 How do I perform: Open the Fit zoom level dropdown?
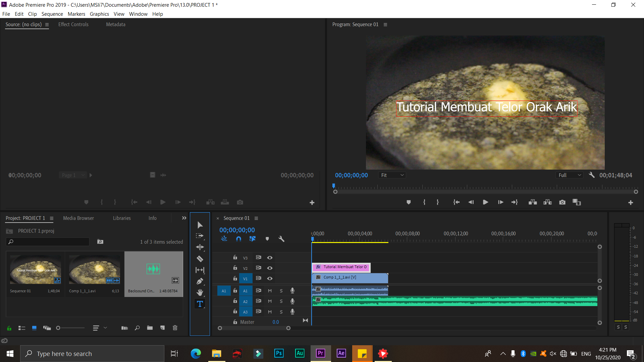(x=392, y=175)
